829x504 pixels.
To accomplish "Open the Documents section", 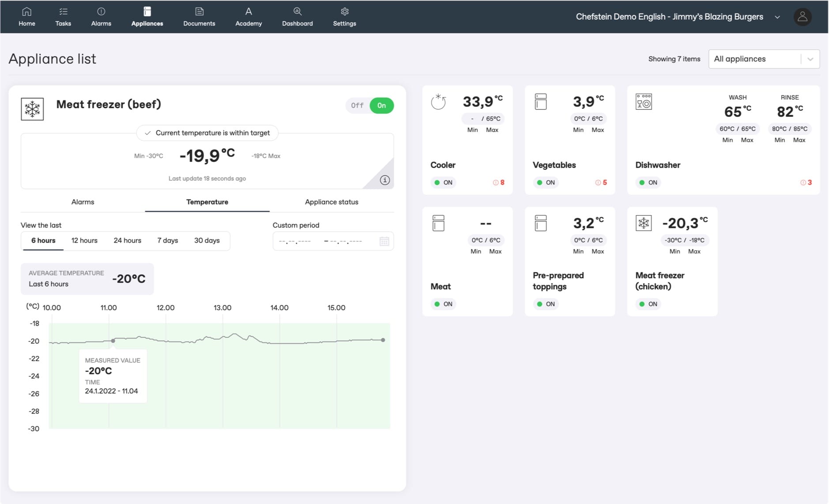I will point(199,17).
